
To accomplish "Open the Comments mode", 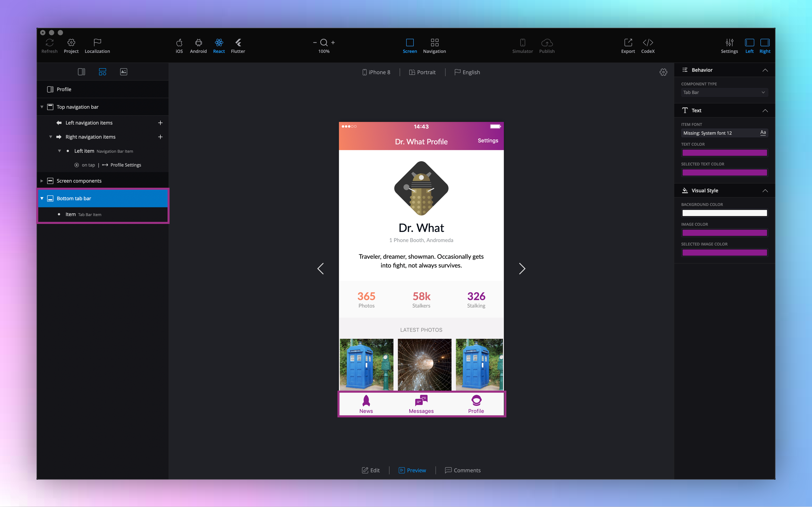I will pos(462,470).
